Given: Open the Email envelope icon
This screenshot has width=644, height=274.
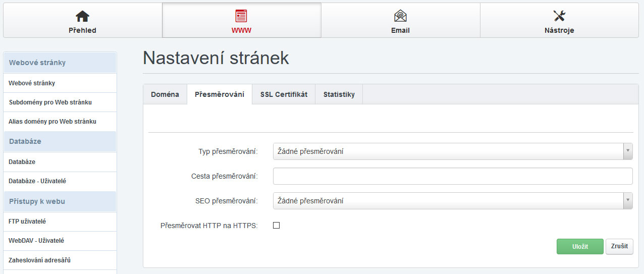Looking at the screenshot, I should (400, 16).
